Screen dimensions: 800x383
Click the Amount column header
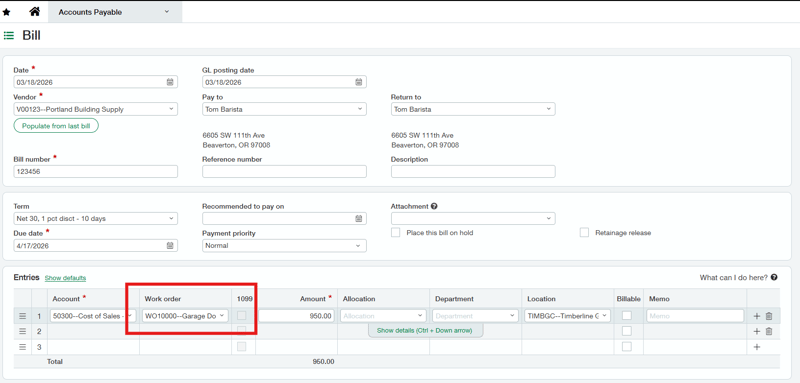313,298
